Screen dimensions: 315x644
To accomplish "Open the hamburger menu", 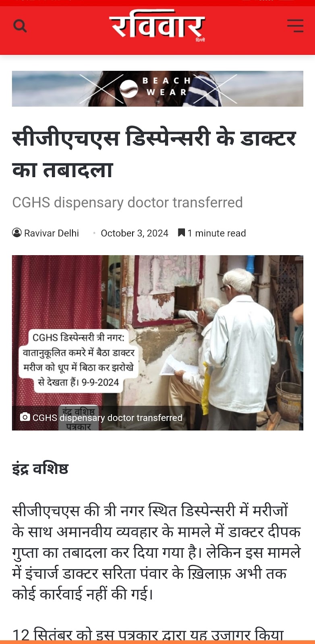I will [295, 26].
